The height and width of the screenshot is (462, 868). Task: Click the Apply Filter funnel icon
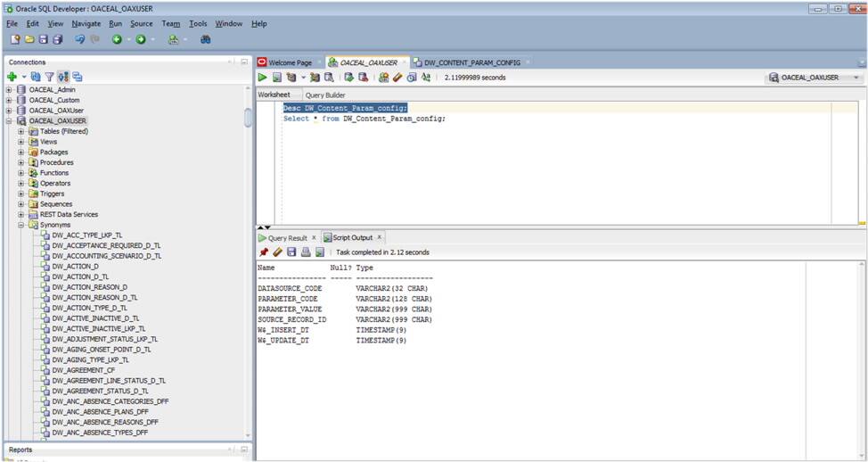tap(50, 77)
